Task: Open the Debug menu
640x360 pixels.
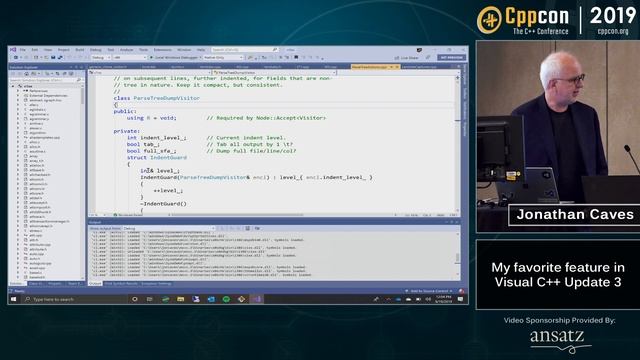Action: [x=96, y=50]
